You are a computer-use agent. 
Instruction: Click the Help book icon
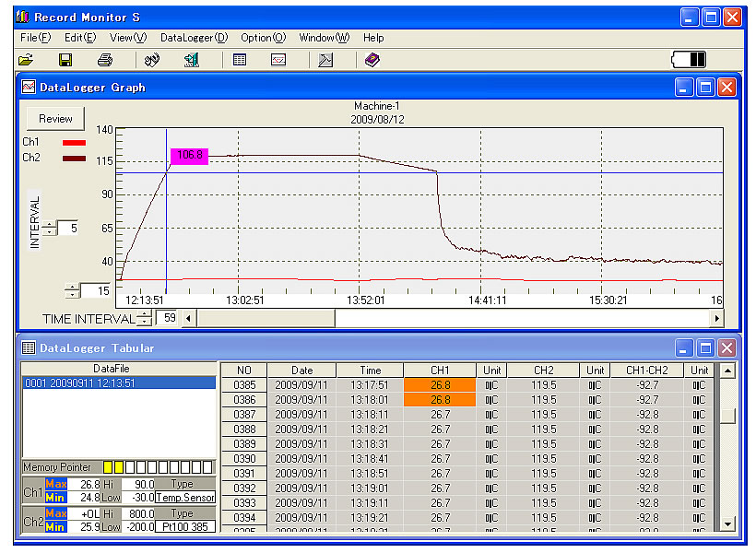372,60
